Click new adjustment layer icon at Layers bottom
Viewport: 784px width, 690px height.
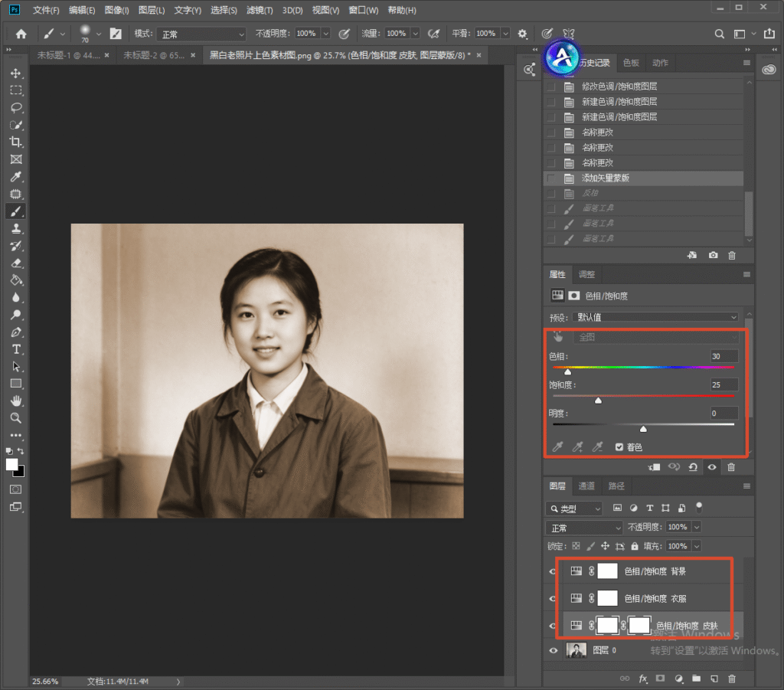tap(678, 679)
